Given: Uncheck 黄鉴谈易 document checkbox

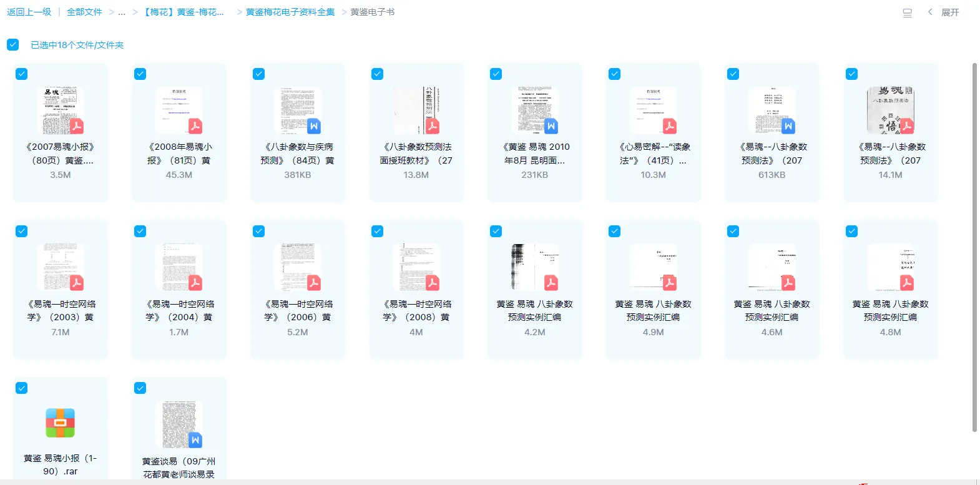Looking at the screenshot, I should 140,388.
